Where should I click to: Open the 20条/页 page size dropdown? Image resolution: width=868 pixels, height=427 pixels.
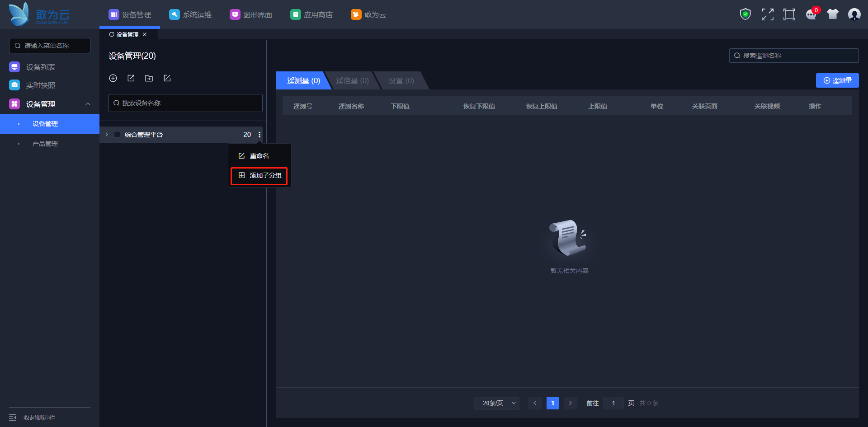pyautogui.click(x=497, y=403)
